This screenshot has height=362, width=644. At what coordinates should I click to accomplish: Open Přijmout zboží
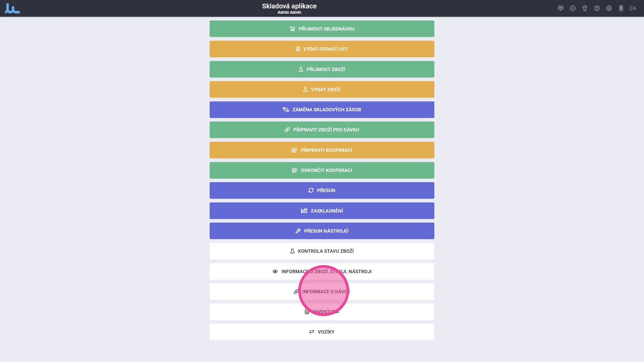(322, 69)
